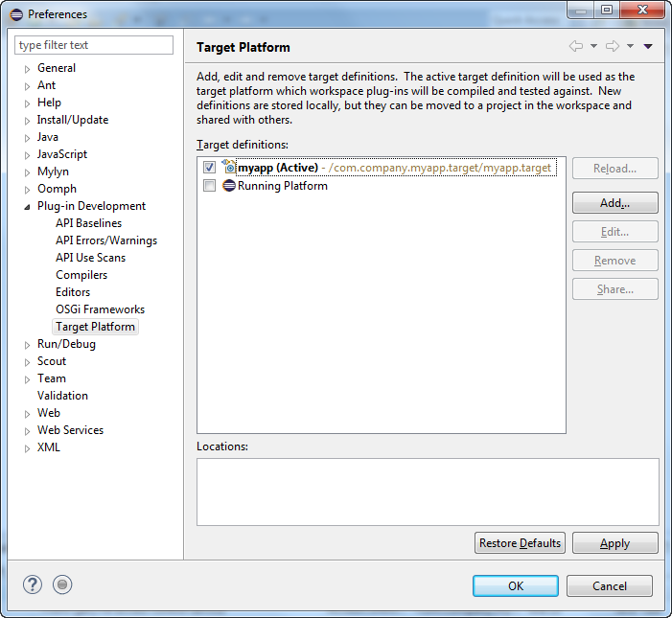Viewport: 672px width, 618px height.
Task: Select the Validation preference item
Action: [62, 396]
